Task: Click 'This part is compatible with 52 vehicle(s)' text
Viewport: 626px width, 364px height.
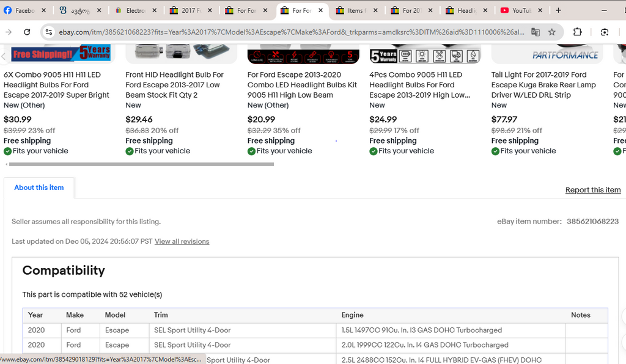Action: 92,294
